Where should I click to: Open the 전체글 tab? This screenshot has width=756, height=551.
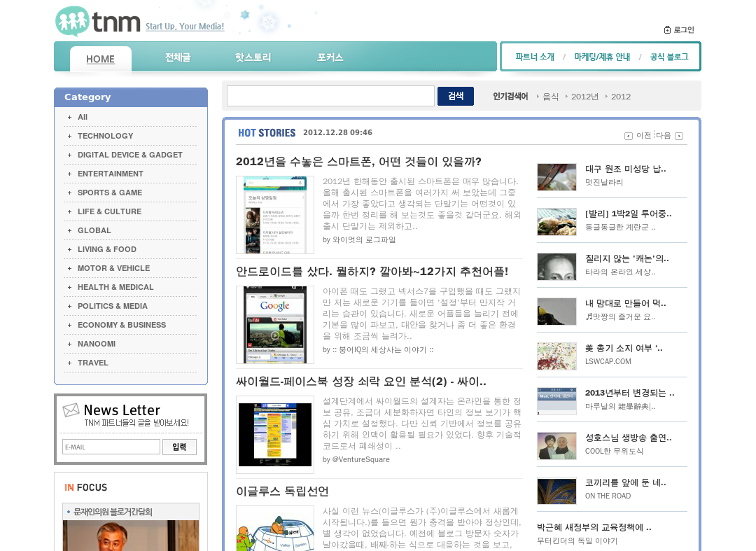pos(178,57)
